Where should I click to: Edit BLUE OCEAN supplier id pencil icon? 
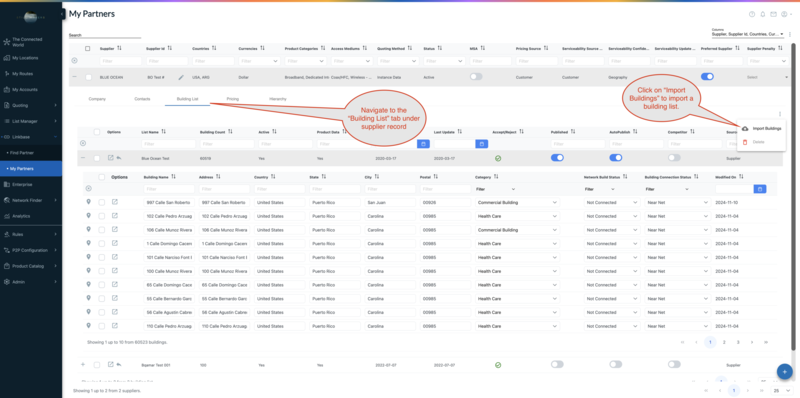181,77
